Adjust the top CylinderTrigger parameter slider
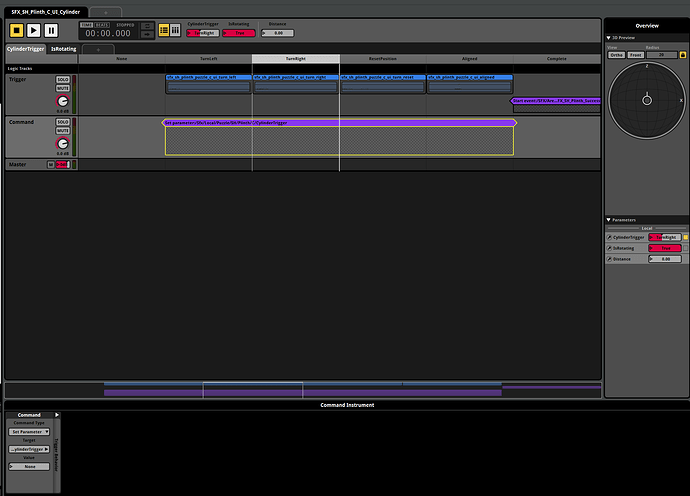 pyautogui.click(x=203, y=33)
